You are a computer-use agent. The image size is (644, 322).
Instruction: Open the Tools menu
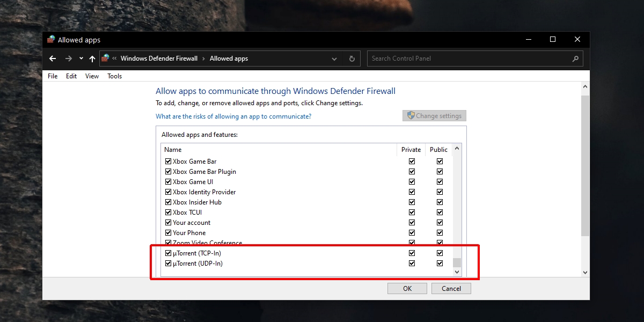(x=114, y=76)
